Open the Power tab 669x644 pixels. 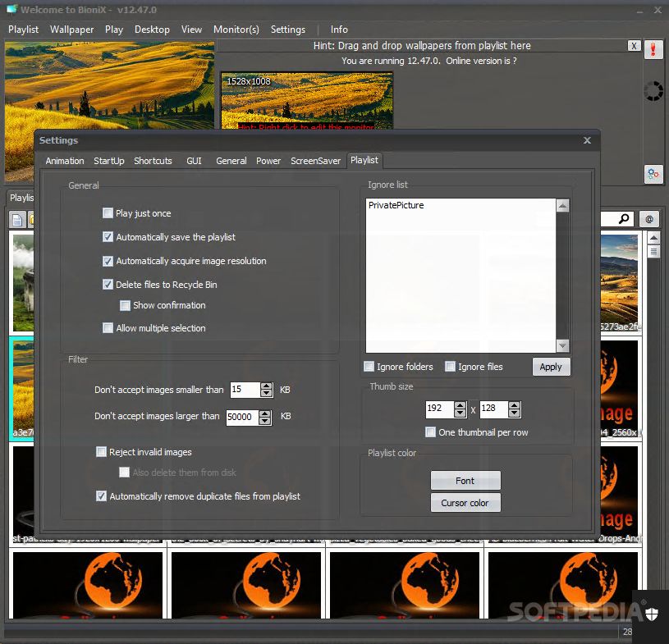click(x=268, y=161)
